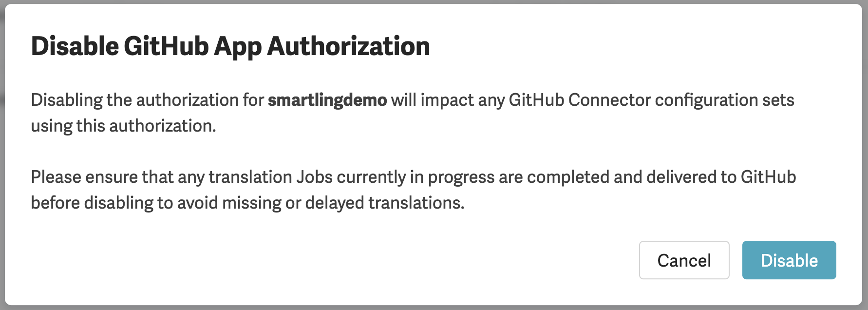Click the bold smartlingdemo account name
This screenshot has height=310, width=868.
(x=327, y=100)
